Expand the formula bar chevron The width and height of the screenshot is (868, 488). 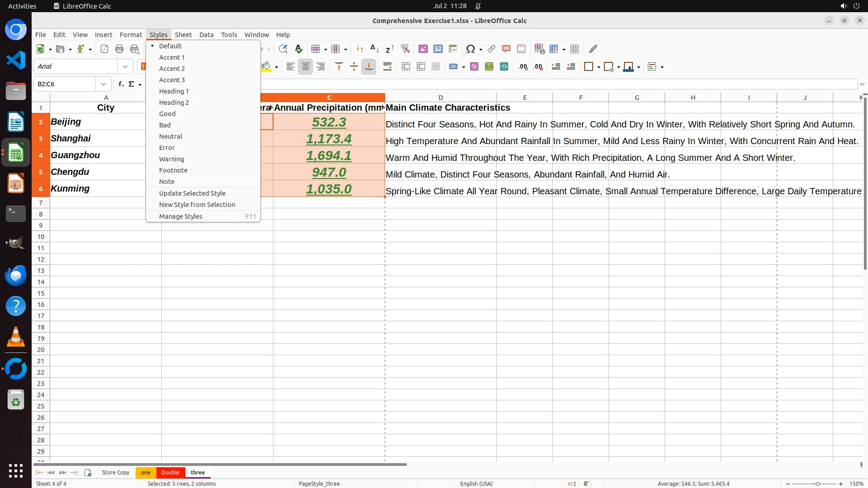point(862,84)
